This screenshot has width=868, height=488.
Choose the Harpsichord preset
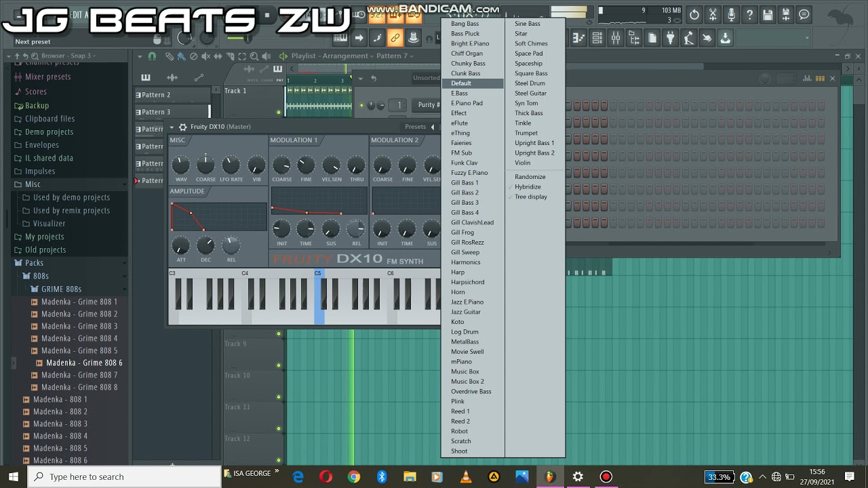point(467,282)
